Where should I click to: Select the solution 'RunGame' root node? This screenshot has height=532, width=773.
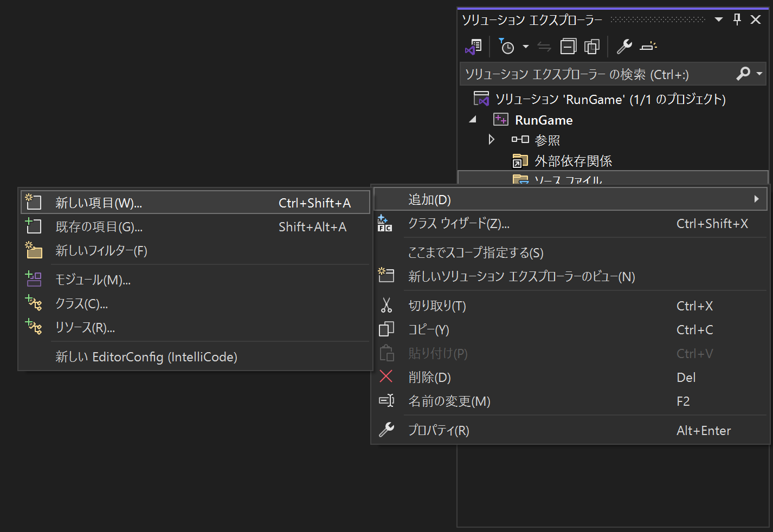point(610,99)
